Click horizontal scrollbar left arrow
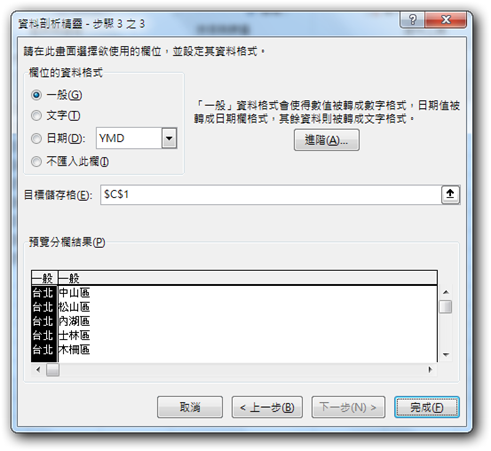 click(x=38, y=369)
